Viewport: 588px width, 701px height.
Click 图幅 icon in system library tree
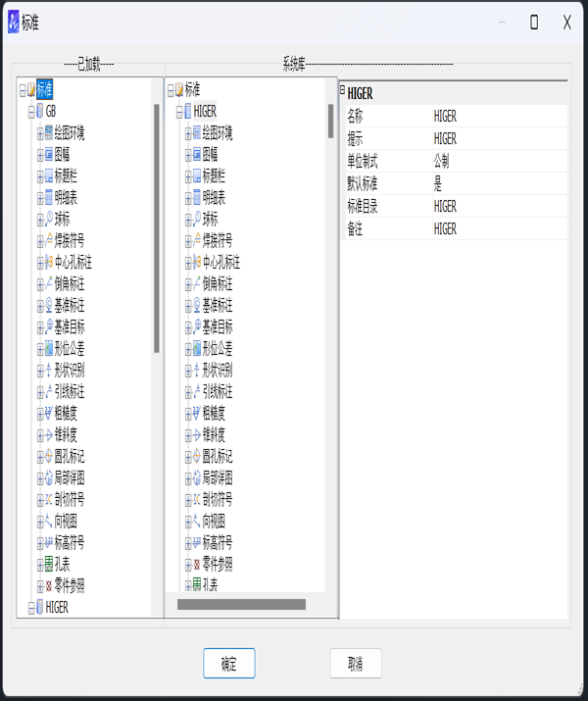(197, 155)
